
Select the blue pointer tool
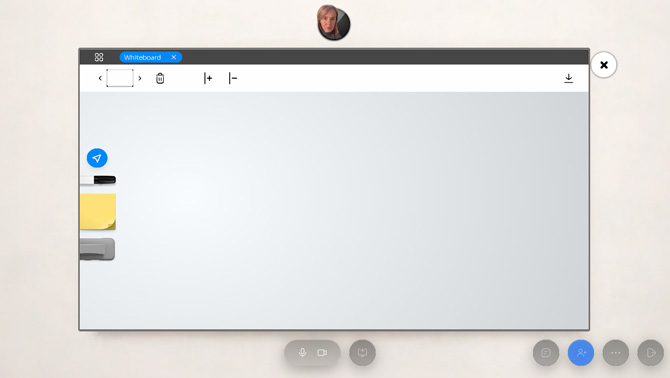97,158
